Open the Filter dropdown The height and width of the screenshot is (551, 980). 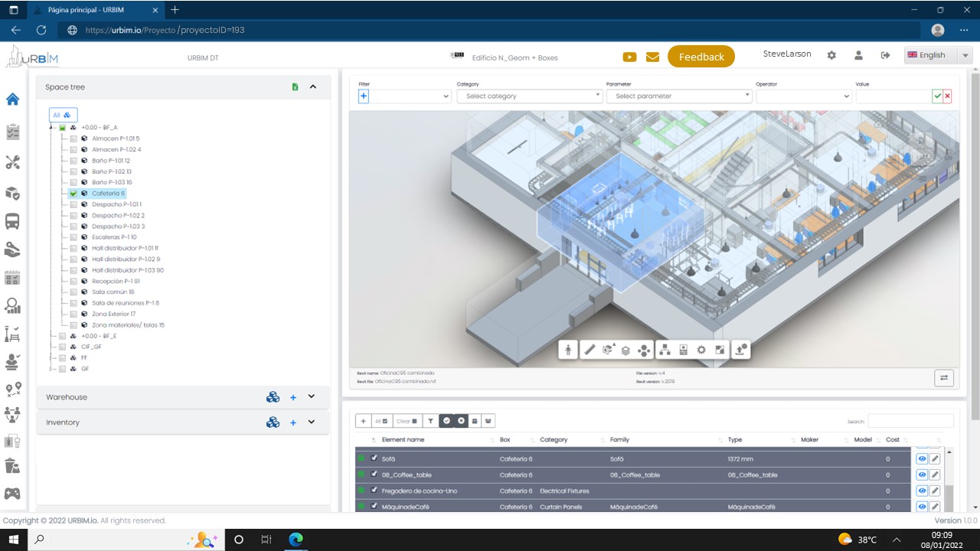pos(412,96)
